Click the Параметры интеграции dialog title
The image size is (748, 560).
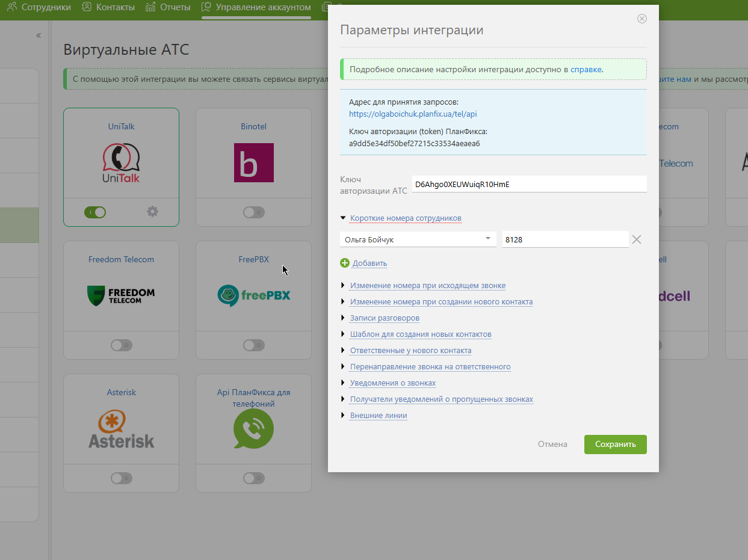point(412,30)
